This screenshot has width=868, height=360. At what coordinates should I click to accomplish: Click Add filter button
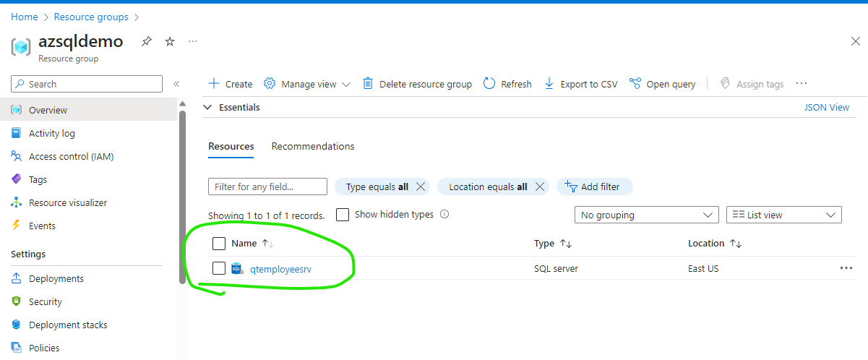[594, 187]
